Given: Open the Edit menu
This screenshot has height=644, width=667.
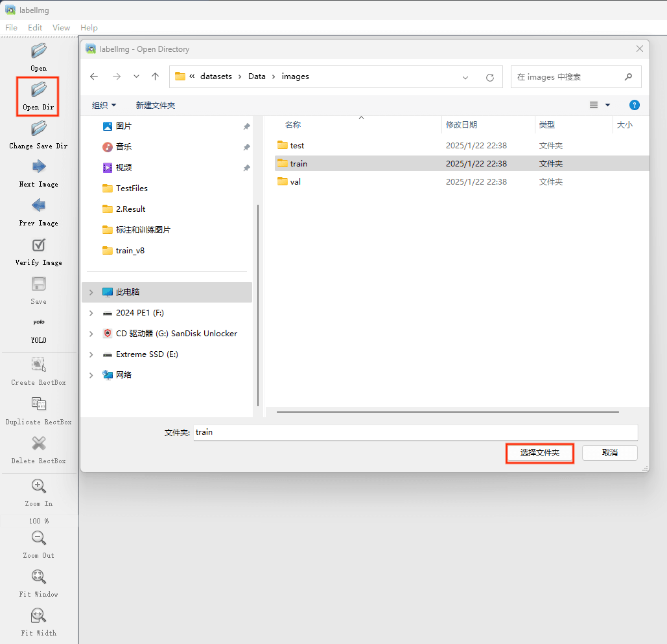Looking at the screenshot, I should [35, 28].
